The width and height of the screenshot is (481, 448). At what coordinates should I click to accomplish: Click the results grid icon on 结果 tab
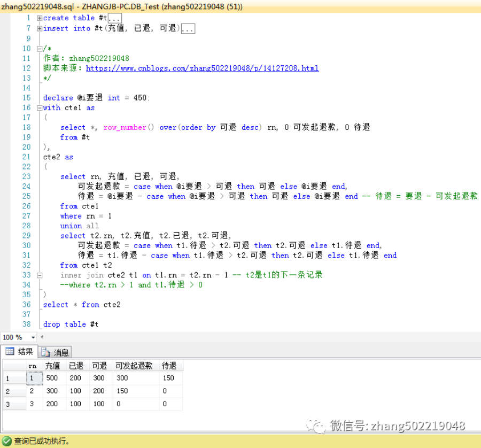point(10,352)
